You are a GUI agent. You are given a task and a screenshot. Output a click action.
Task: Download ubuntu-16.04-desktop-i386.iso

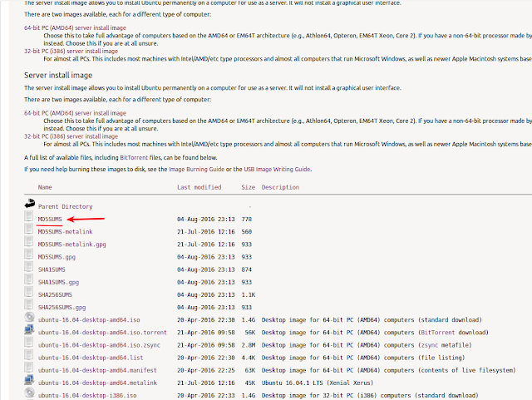(x=87, y=395)
